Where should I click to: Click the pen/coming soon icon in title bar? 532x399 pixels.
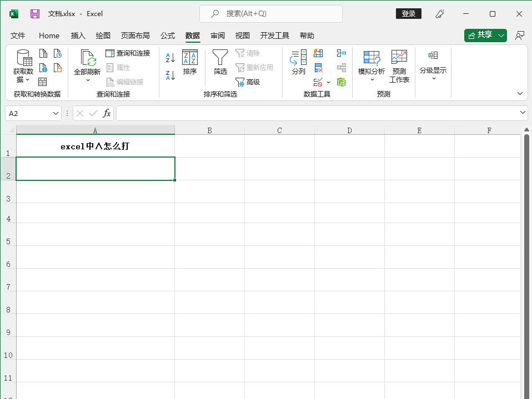click(x=440, y=13)
